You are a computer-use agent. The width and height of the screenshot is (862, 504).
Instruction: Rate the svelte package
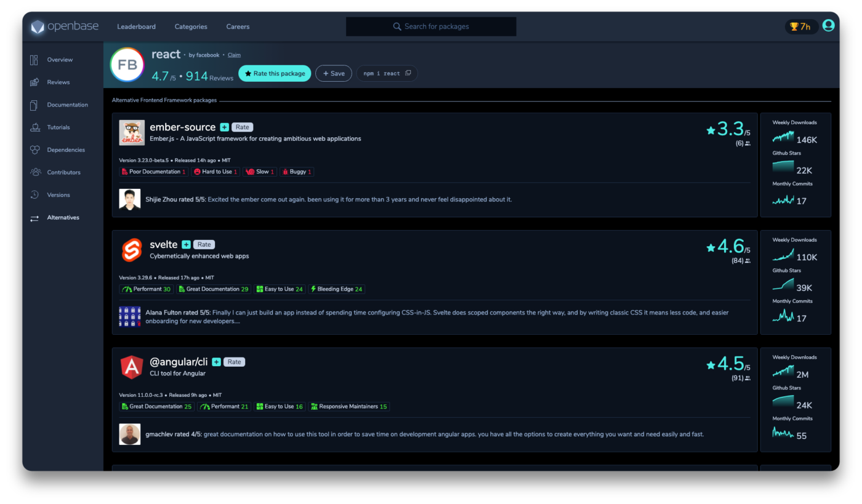click(204, 244)
